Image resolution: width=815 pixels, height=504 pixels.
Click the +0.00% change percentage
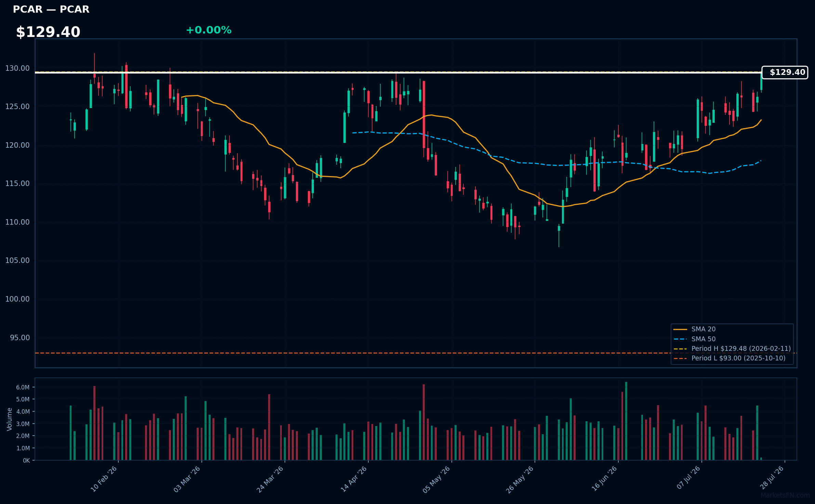coord(209,30)
